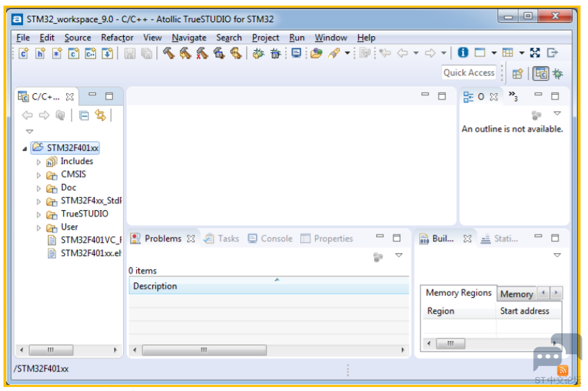The height and width of the screenshot is (391, 588).
Task: Expand the TrueSTUDIO folder
Action: pyautogui.click(x=39, y=215)
